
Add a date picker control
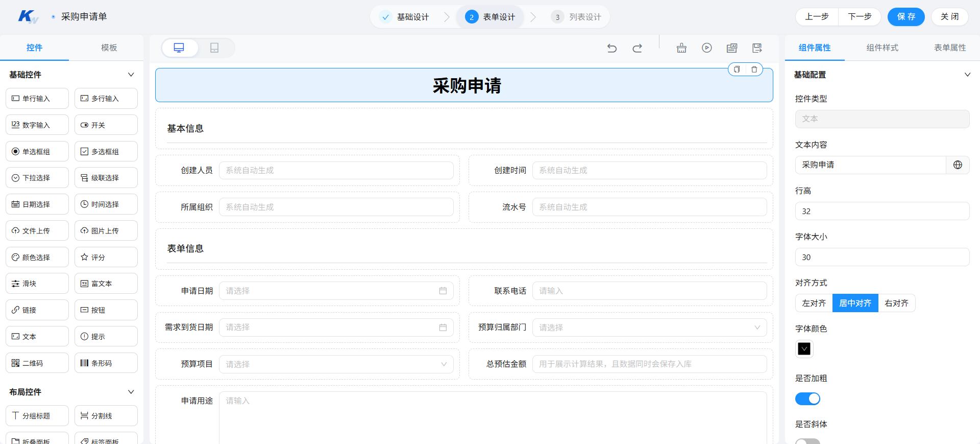[37, 204]
